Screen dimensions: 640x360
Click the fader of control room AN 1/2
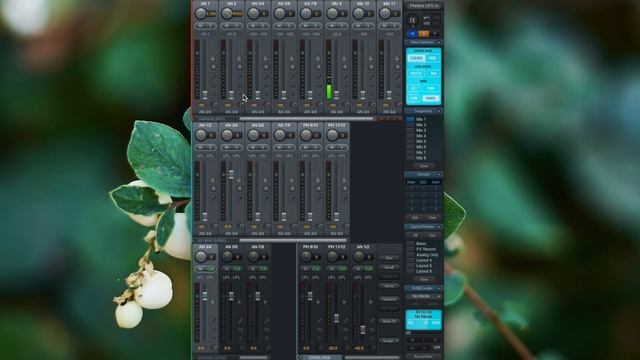point(362,329)
